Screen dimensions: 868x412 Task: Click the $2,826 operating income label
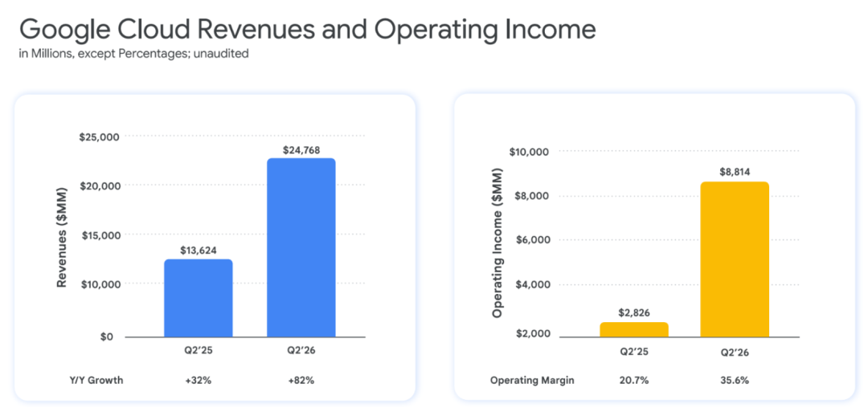point(634,313)
